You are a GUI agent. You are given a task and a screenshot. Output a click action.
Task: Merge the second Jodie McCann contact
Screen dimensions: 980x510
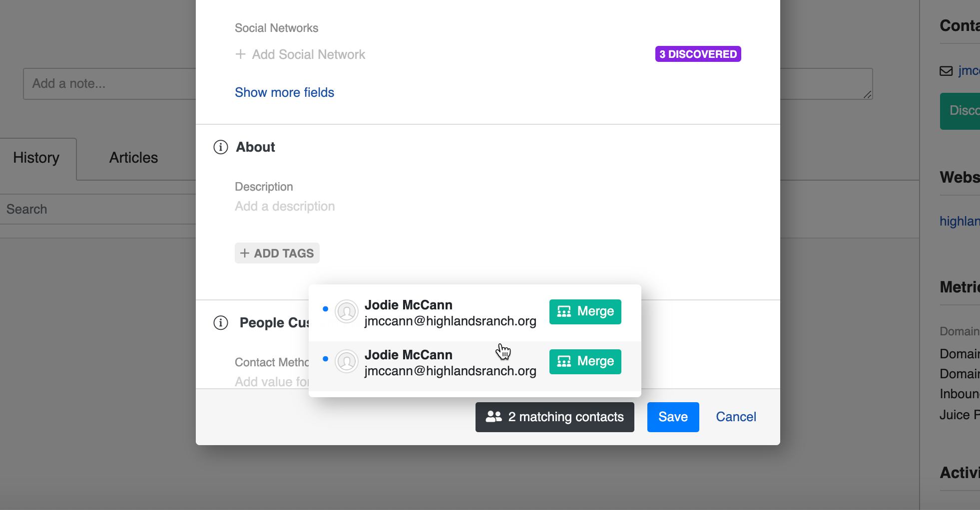tap(585, 362)
